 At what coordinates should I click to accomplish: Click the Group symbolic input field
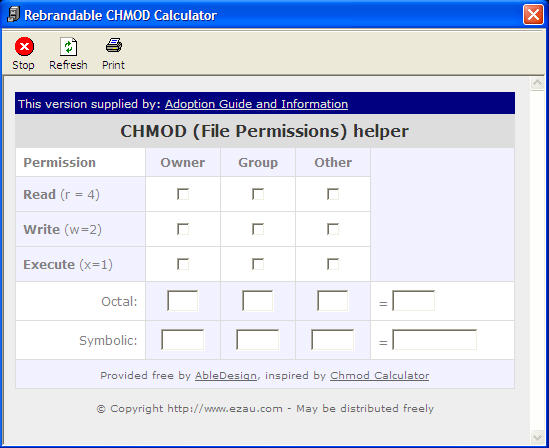[258, 340]
